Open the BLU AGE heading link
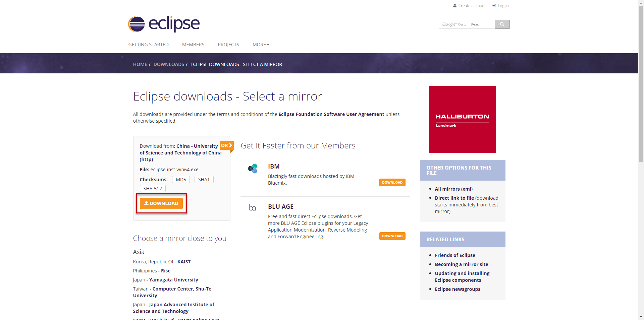 click(281, 207)
